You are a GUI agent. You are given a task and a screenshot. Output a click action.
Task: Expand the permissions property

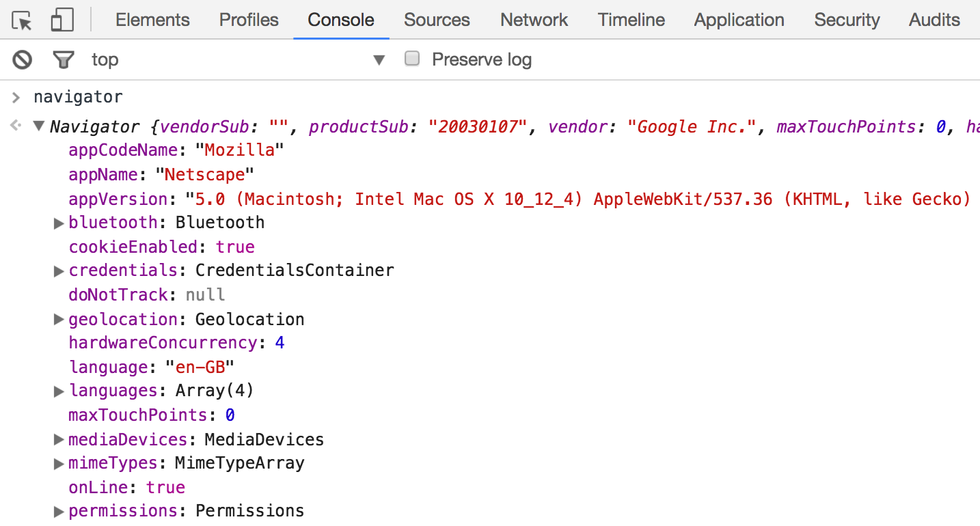click(x=59, y=512)
